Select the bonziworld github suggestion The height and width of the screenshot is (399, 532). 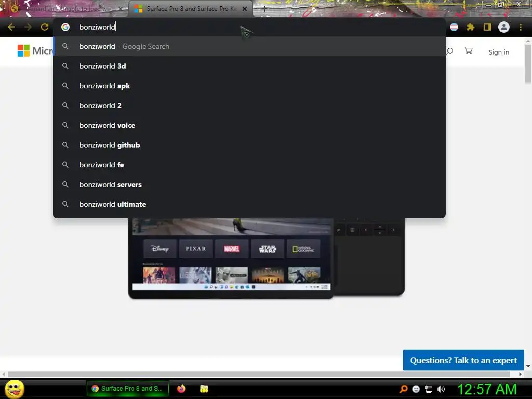(249, 145)
